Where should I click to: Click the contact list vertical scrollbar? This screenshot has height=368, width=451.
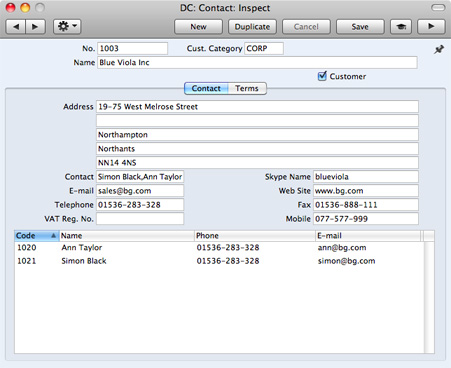click(x=429, y=297)
